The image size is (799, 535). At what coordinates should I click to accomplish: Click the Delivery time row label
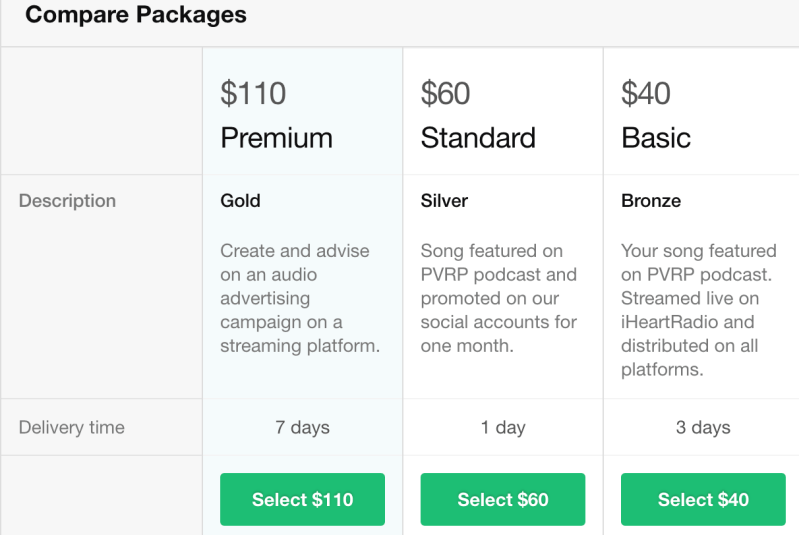pyautogui.click(x=72, y=427)
